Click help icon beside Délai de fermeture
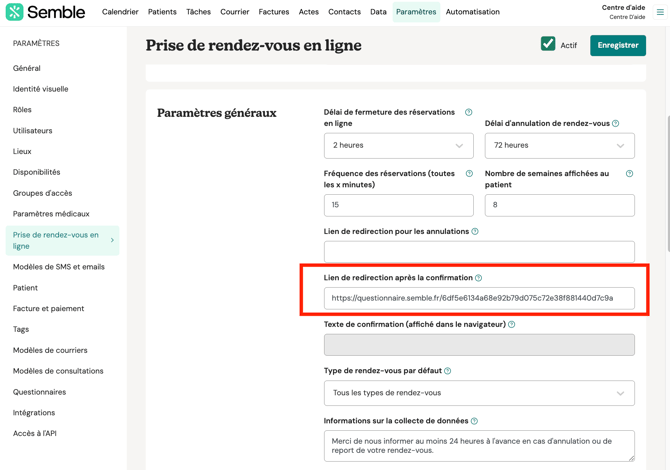670x470 pixels. (x=468, y=112)
